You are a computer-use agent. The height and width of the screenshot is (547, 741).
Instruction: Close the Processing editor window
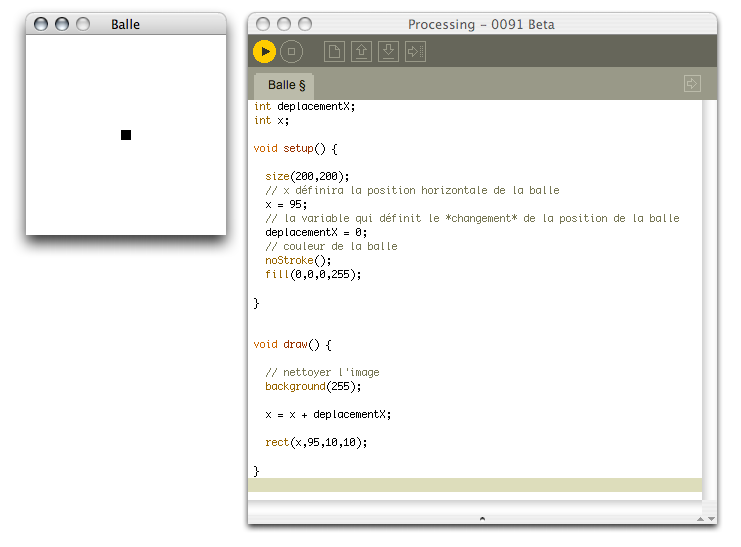(263, 24)
